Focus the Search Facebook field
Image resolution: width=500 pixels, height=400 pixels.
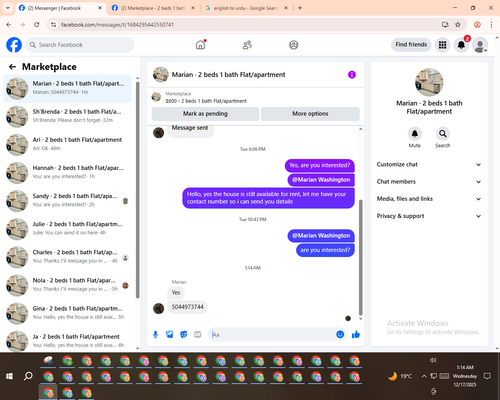click(80, 45)
